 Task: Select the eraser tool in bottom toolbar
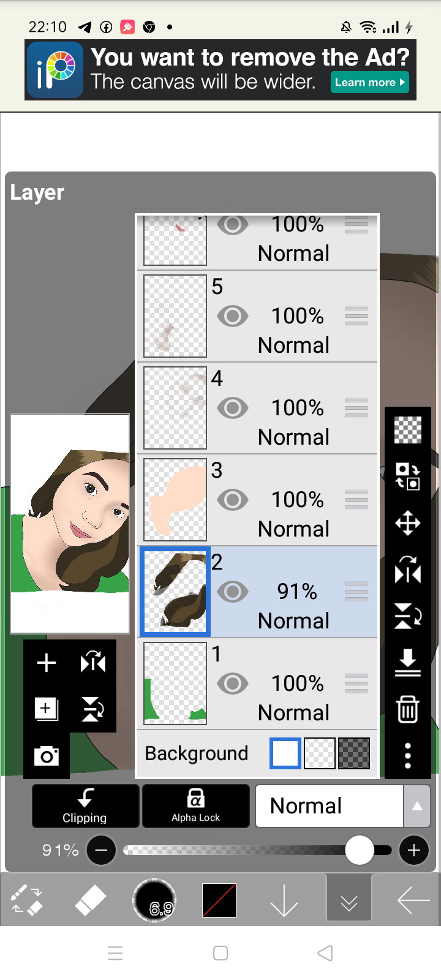point(90,900)
